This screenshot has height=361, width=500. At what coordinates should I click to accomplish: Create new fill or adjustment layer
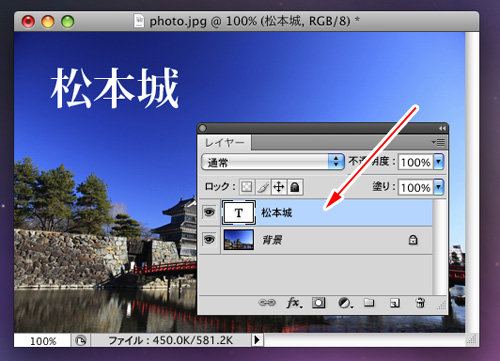pos(345,303)
